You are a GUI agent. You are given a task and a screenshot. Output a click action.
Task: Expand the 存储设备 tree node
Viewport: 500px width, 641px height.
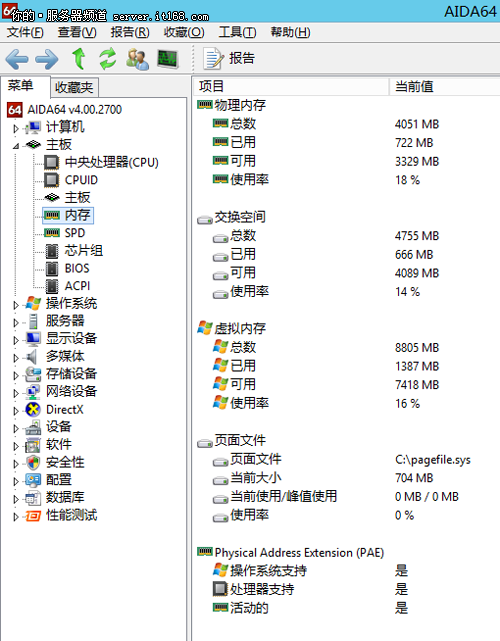[16, 375]
